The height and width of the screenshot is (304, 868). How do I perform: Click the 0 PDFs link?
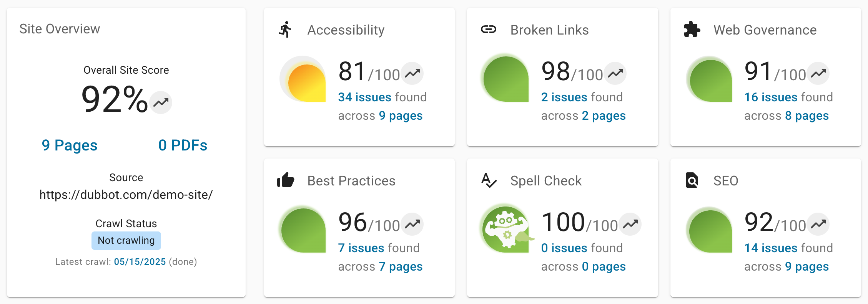tap(183, 145)
